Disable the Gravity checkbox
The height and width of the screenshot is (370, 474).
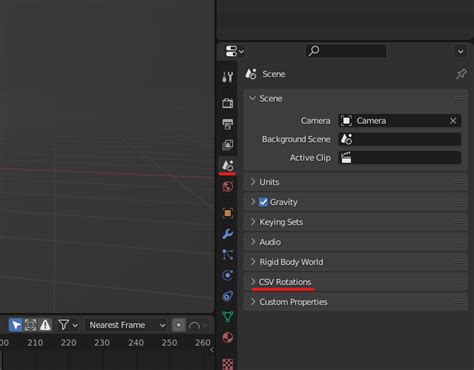pyautogui.click(x=263, y=202)
